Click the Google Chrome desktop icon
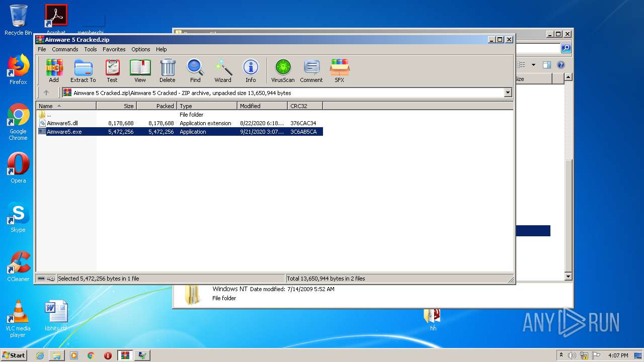Image resolution: width=644 pixels, height=362 pixels. pos(18,122)
